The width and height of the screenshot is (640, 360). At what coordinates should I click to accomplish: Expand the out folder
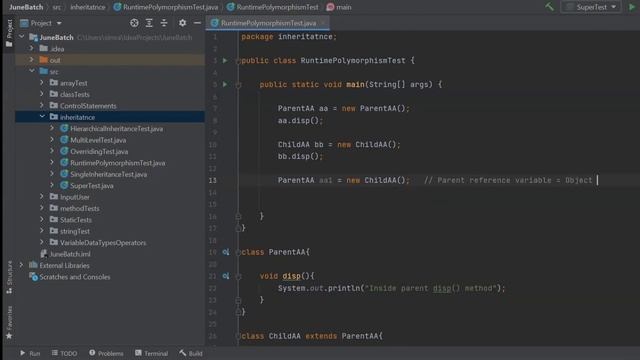[x=31, y=60]
